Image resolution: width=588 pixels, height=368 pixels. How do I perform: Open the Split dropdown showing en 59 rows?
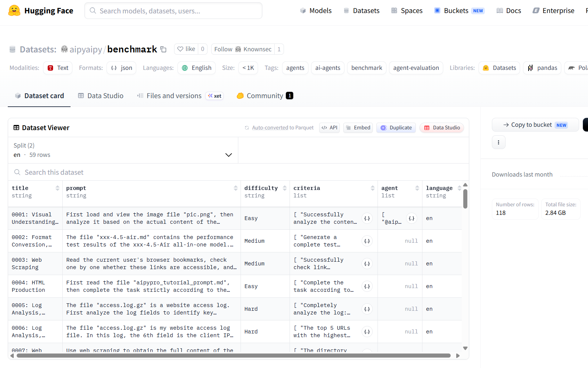coord(123,150)
